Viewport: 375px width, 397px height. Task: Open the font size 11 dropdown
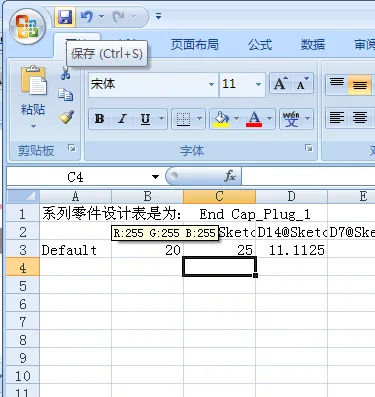tap(258, 84)
